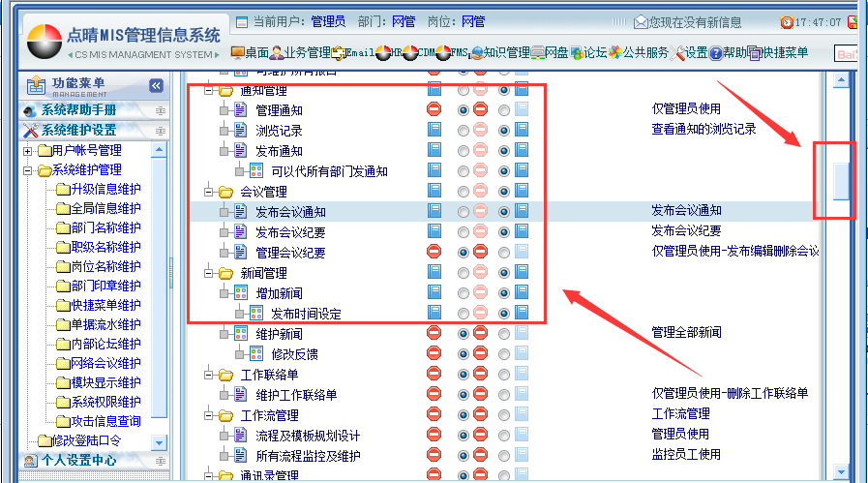This screenshot has height=483, width=868.
Task: Click the 公共服务 toolbar icon
Action: point(640,52)
